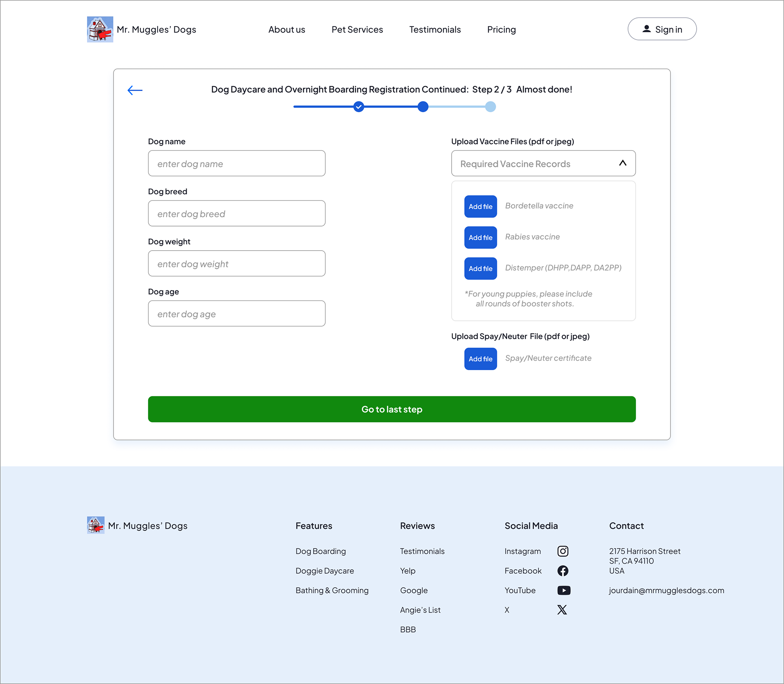Open the Pricing page from navigation
Screen dimensions: 784x684
(x=501, y=29)
